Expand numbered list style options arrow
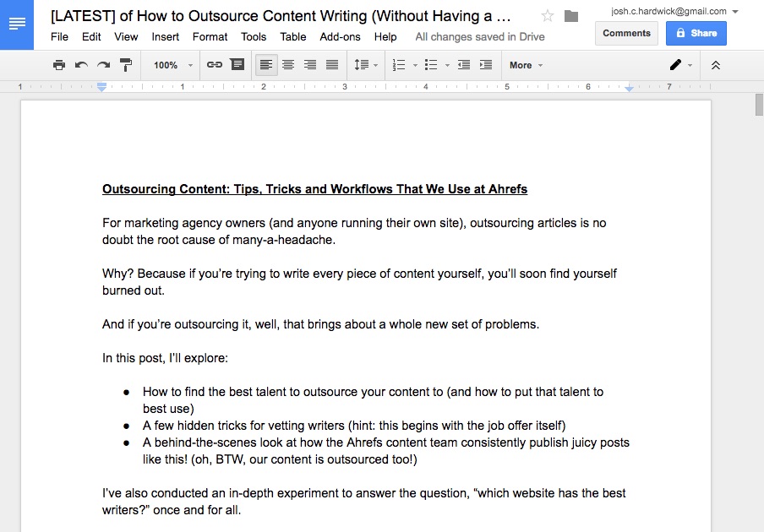The height and width of the screenshot is (532, 764). pyautogui.click(x=415, y=65)
